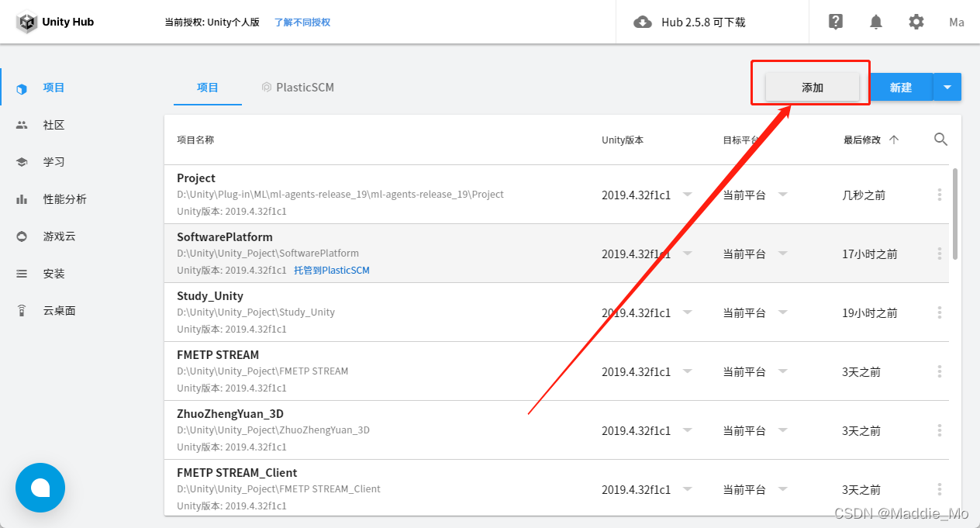Open Unity version dropdown for ZhuoZhengYuan_3D
Viewport: 980px width, 528px height.
(688, 430)
